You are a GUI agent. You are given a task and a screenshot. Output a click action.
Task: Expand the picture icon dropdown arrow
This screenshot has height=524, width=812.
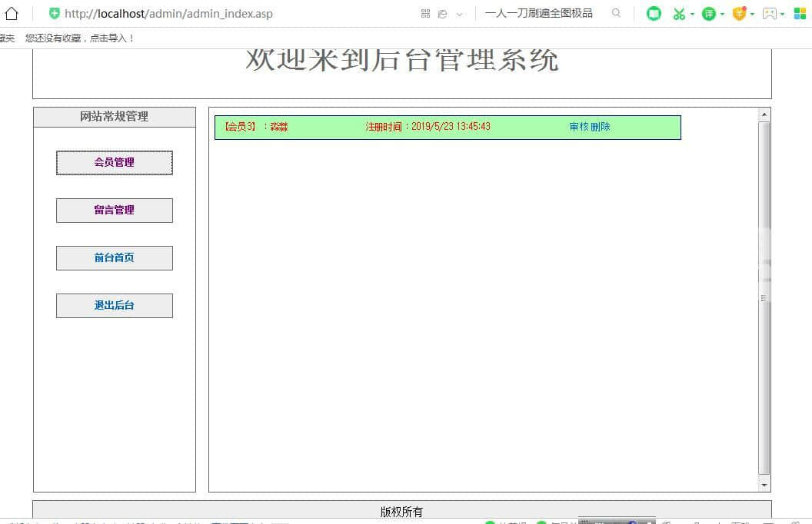(x=783, y=14)
